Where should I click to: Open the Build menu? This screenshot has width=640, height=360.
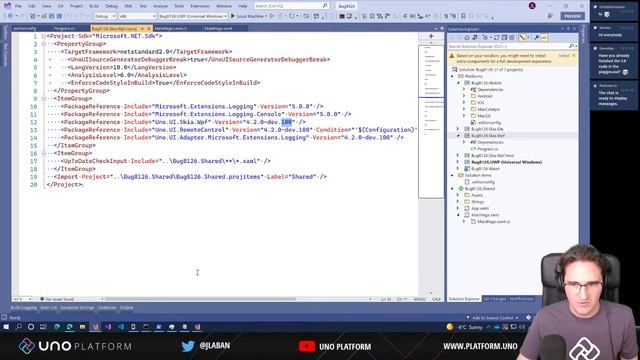[x=94, y=6]
